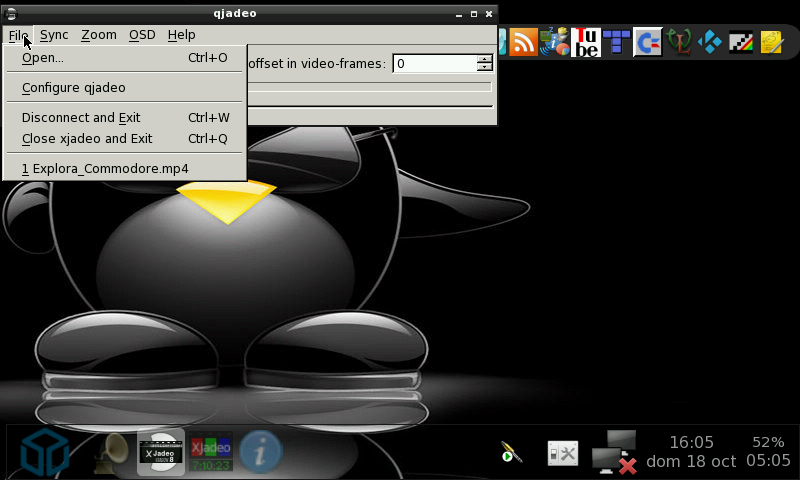Choose Open... from File menu
The height and width of the screenshot is (480, 800).
[x=124, y=58]
